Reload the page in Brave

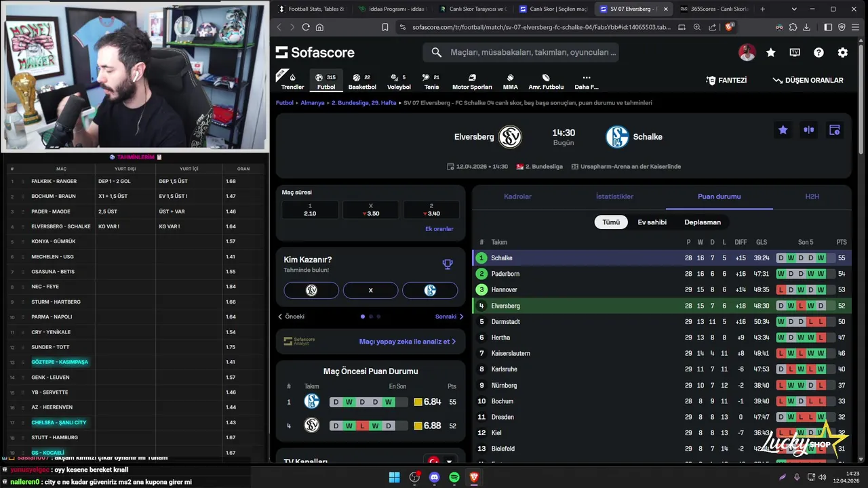pyautogui.click(x=306, y=27)
